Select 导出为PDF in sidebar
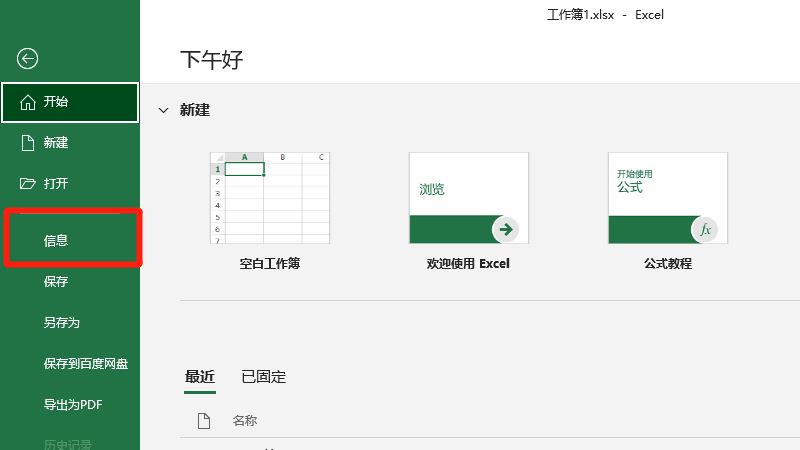This screenshot has width=800, height=450. click(x=73, y=405)
